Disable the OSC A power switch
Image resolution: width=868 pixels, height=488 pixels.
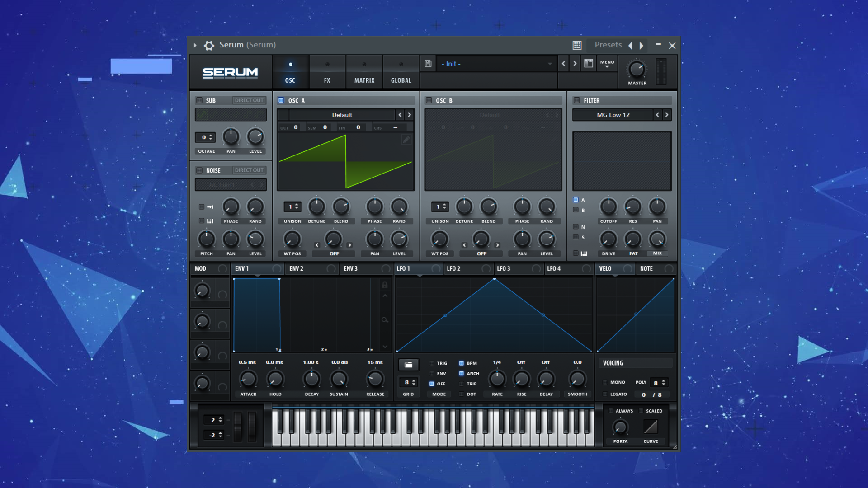coord(281,100)
